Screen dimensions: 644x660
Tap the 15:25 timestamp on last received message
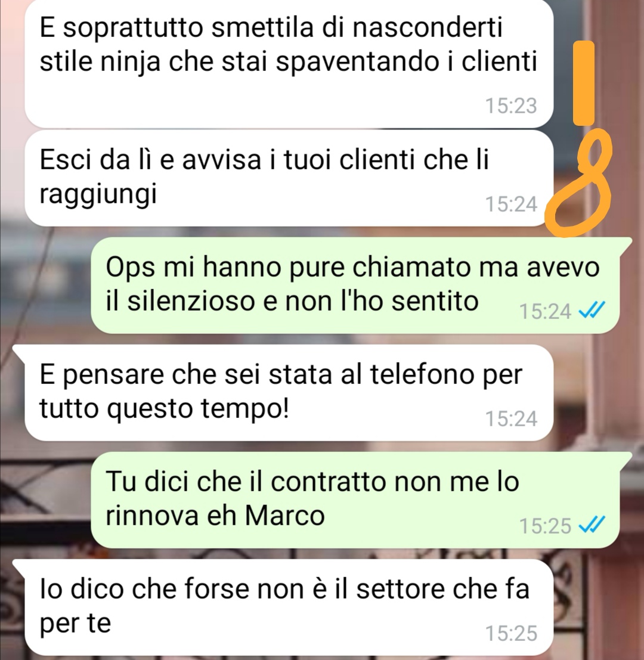click(x=512, y=633)
